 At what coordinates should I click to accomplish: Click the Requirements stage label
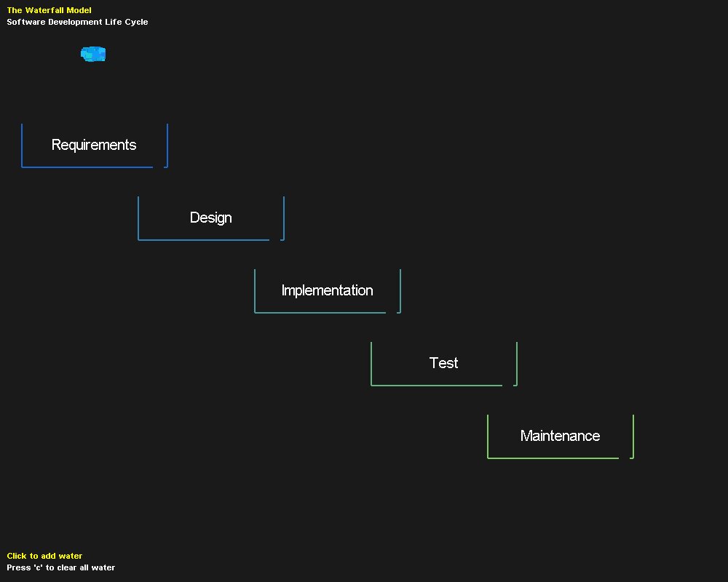point(94,145)
